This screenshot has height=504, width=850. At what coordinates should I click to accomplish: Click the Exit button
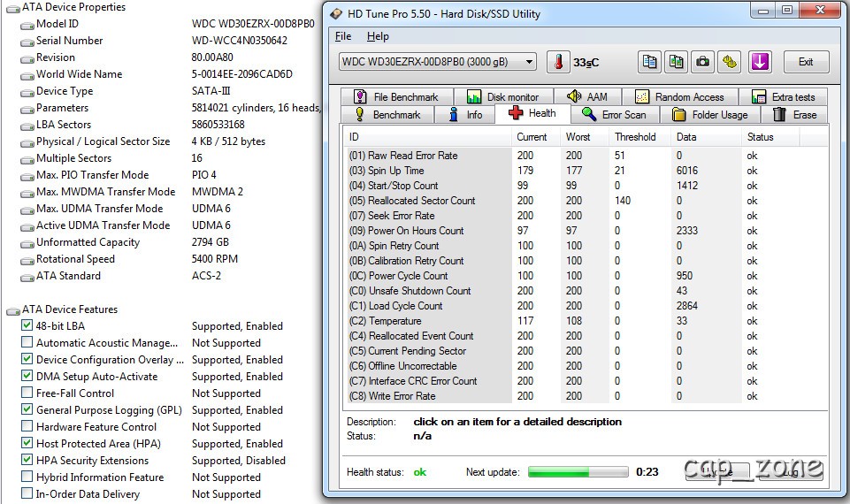(x=806, y=62)
